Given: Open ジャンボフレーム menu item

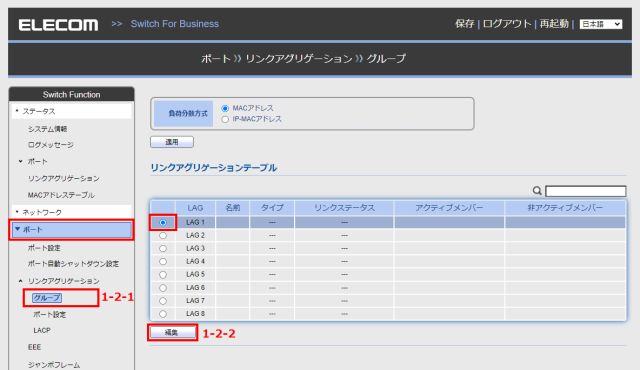Looking at the screenshot, I should coord(54,365).
